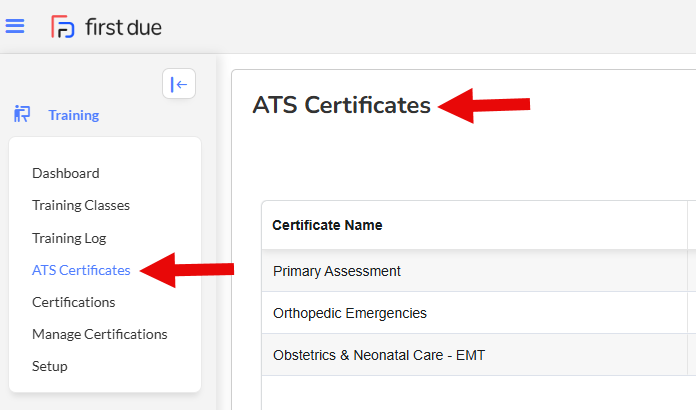Image resolution: width=696 pixels, height=410 pixels.
Task: Navigate to Manage Certifications
Action: [100, 334]
